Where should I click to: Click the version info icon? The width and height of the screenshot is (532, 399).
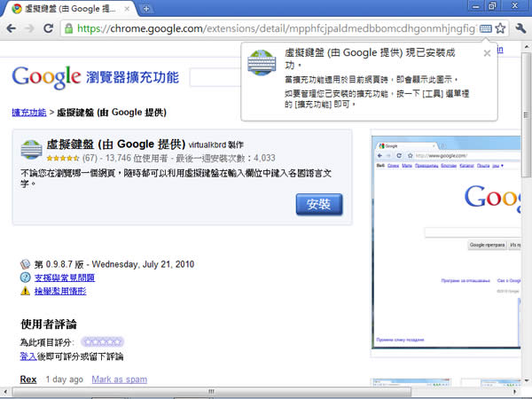point(25,264)
